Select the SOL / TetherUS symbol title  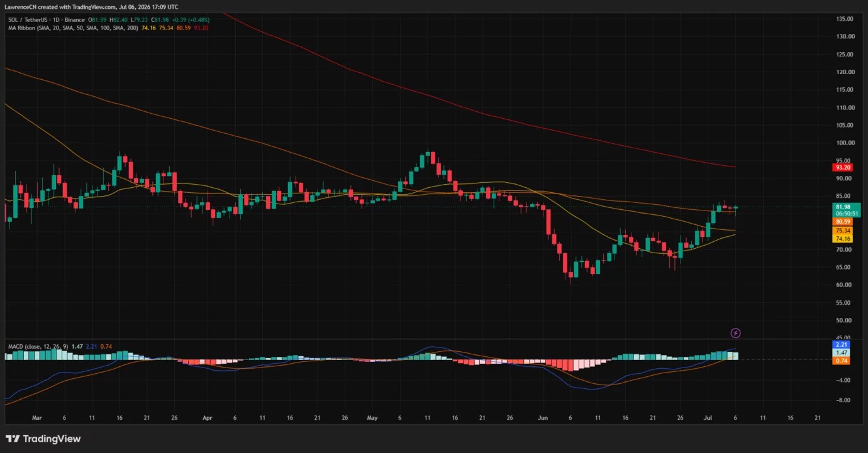point(28,19)
